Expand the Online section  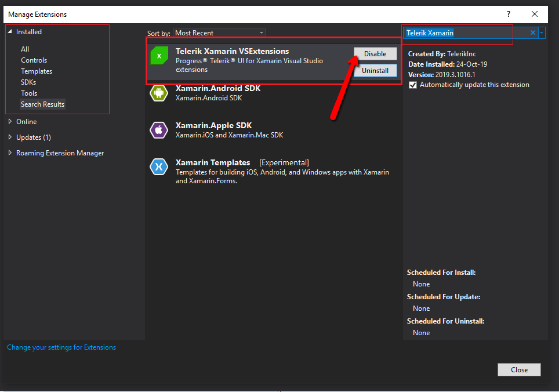10,121
